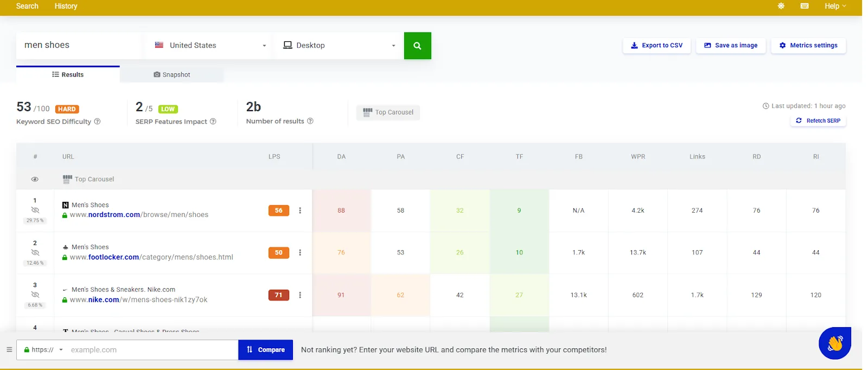Click the green padlock before www.nike.com
This screenshot has height=370, width=868.
[65, 300]
